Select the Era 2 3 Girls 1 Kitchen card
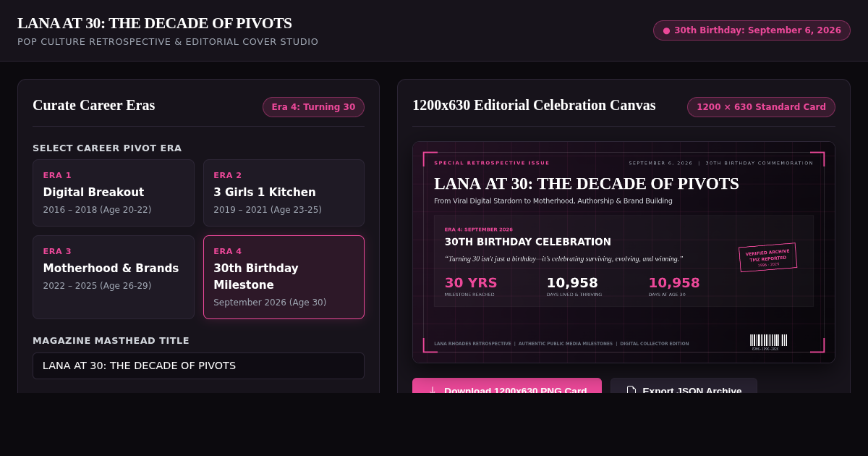868x456 pixels. point(284,193)
